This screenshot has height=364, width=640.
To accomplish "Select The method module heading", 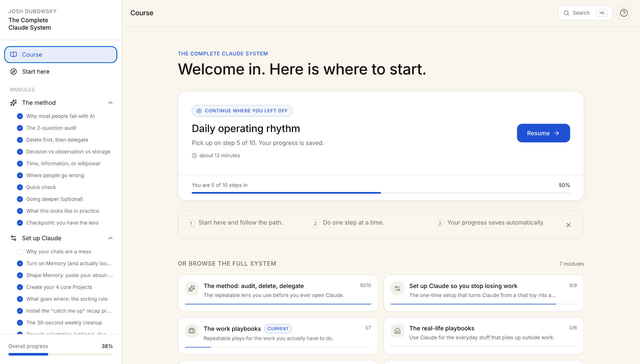I will point(39,103).
